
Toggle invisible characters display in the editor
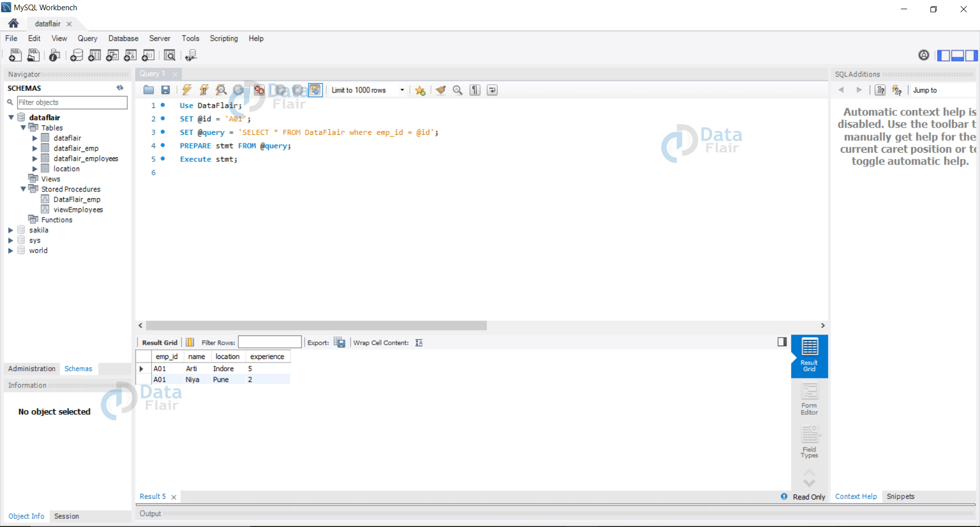pos(474,90)
